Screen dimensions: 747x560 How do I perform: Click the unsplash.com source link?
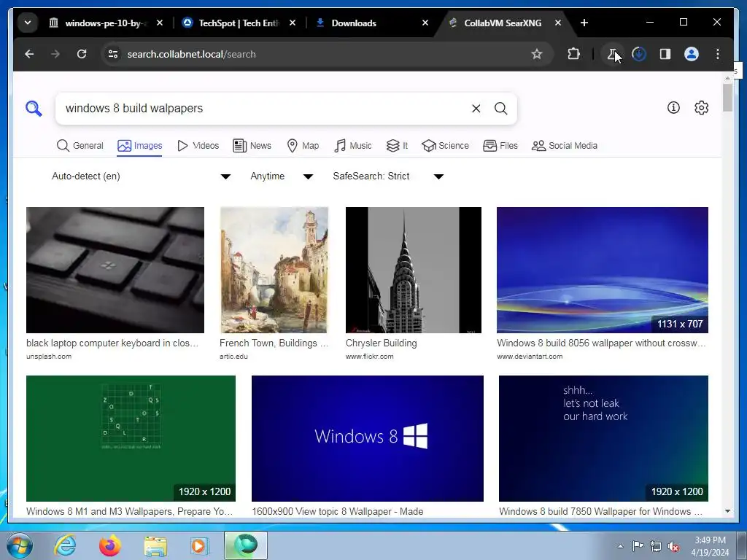pyautogui.click(x=49, y=356)
